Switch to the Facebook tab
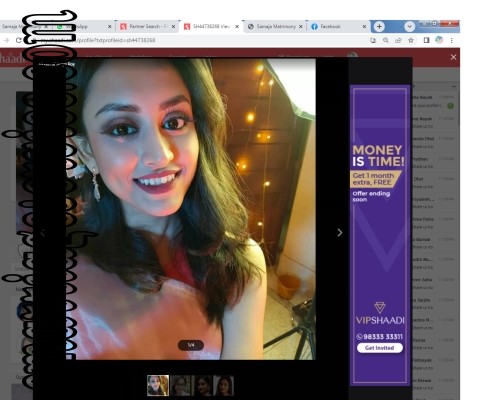Image resolution: width=500 pixels, height=400 pixels. tap(339, 26)
